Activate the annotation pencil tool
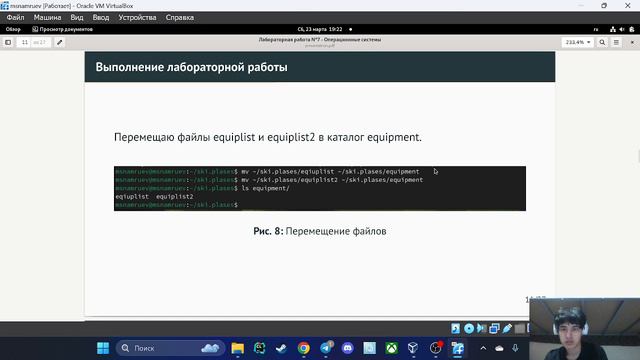Image resolution: width=640 pixels, height=360 pixels. tap(60, 42)
